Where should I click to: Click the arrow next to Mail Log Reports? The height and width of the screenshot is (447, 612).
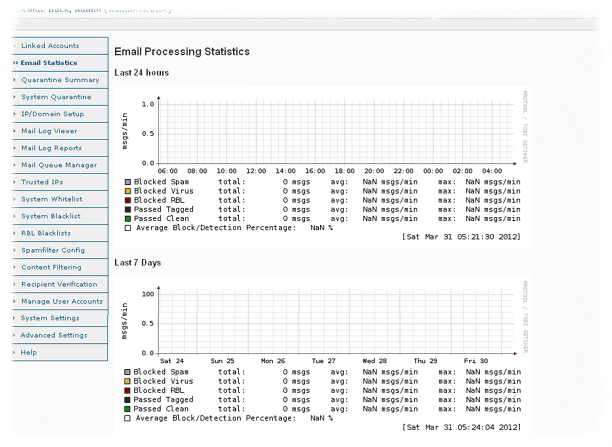pos(14,148)
